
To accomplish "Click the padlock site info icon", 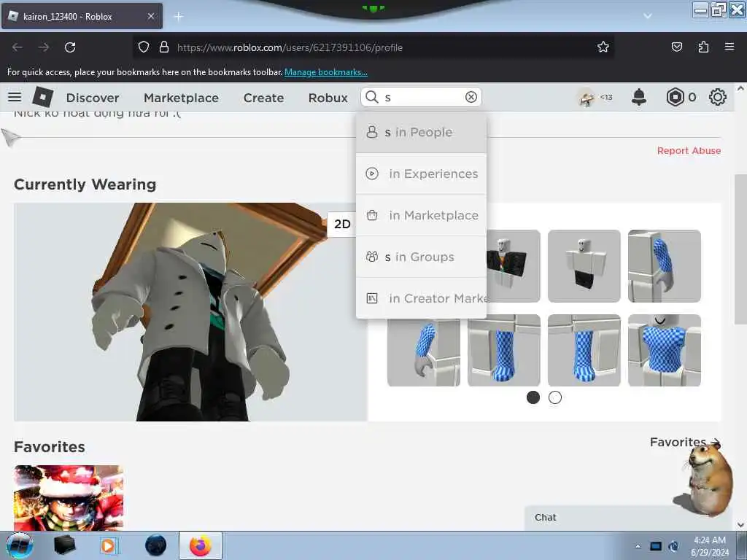I will tap(164, 47).
